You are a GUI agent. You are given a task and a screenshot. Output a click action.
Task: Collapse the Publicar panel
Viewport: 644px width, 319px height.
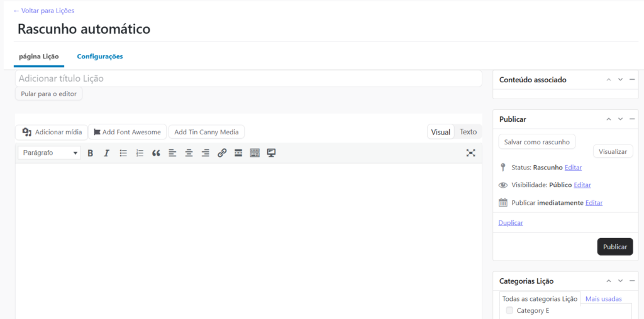632,119
